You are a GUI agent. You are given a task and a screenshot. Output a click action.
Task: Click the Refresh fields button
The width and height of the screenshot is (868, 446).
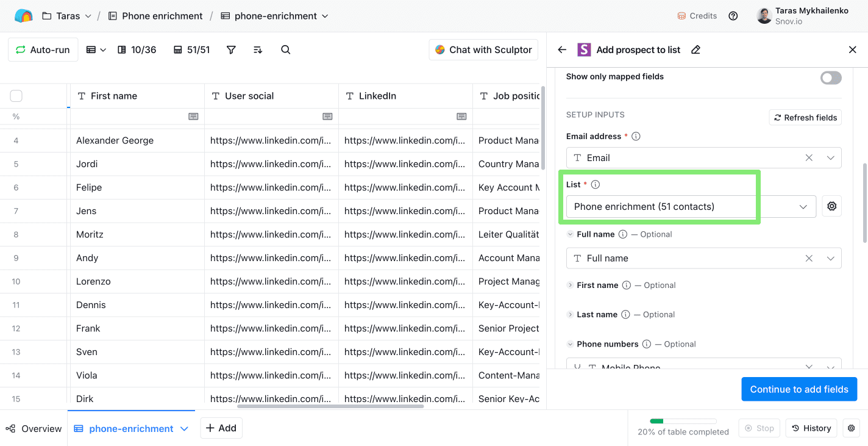tap(805, 118)
